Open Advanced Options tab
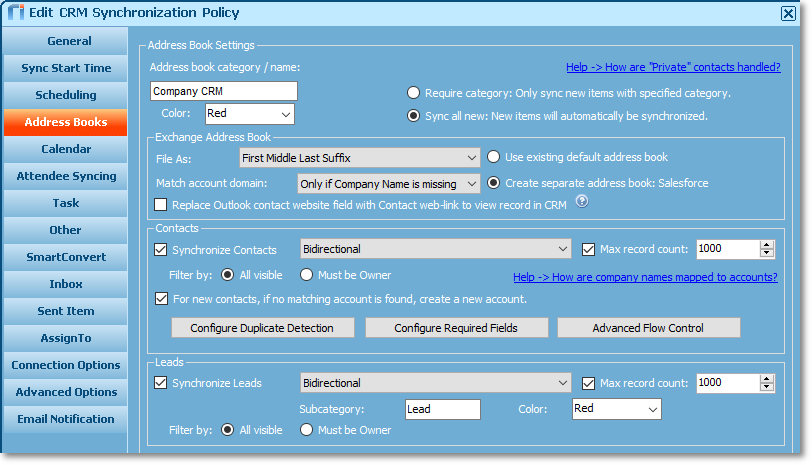The image size is (812, 465). tap(66, 392)
